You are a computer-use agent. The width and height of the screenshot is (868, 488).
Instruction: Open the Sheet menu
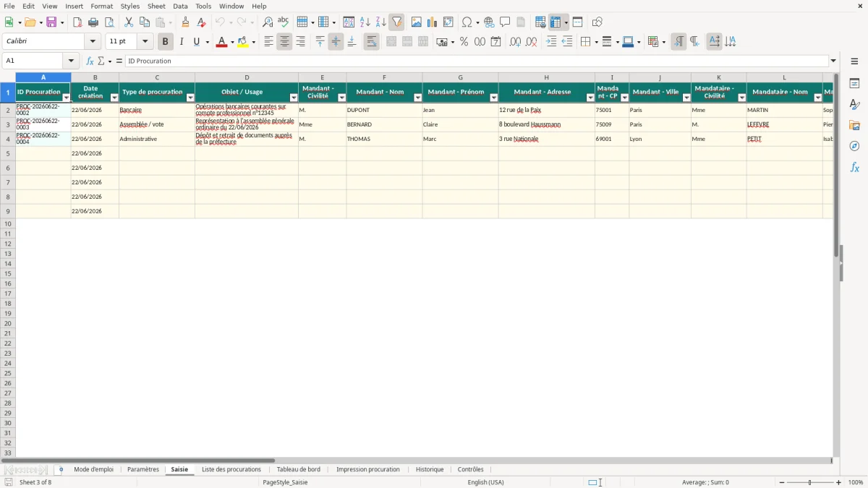(x=156, y=6)
